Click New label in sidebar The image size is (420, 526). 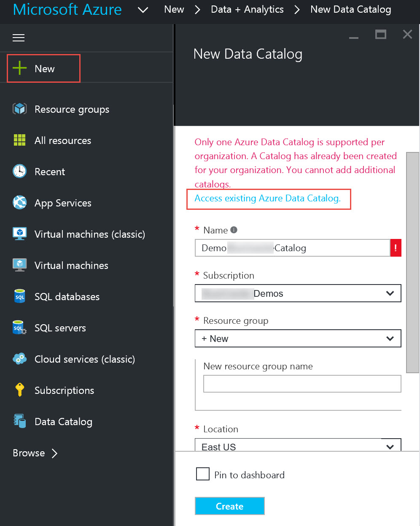(45, 68)
